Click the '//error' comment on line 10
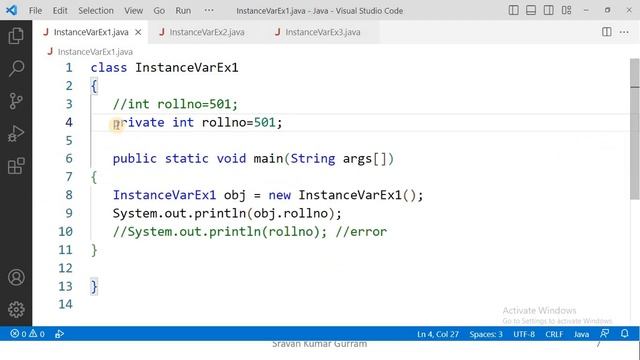 361,232
